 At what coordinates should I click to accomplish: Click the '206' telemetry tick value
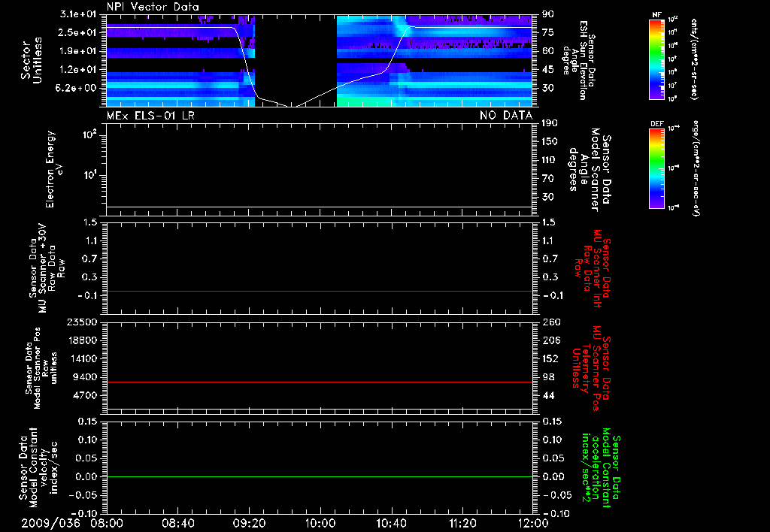point(551,340)
